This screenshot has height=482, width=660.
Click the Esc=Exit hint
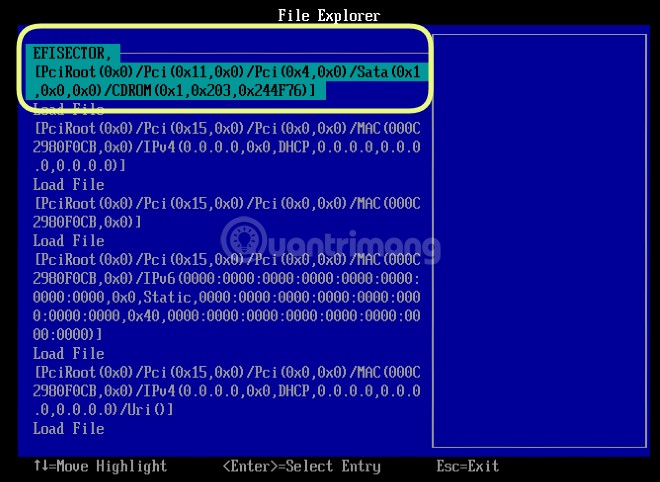(x=467, y=466)
